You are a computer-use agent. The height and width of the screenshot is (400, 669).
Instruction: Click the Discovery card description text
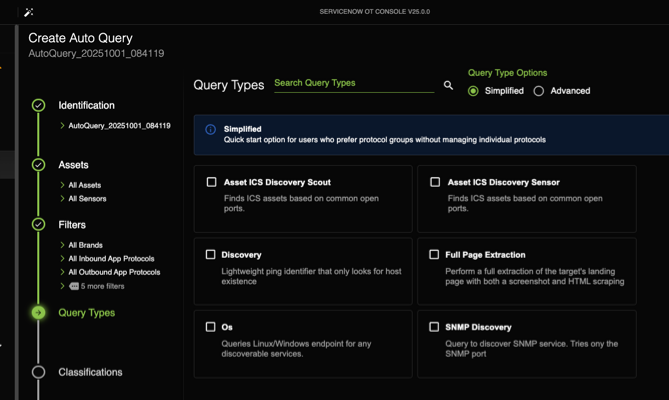pos(311,276)
